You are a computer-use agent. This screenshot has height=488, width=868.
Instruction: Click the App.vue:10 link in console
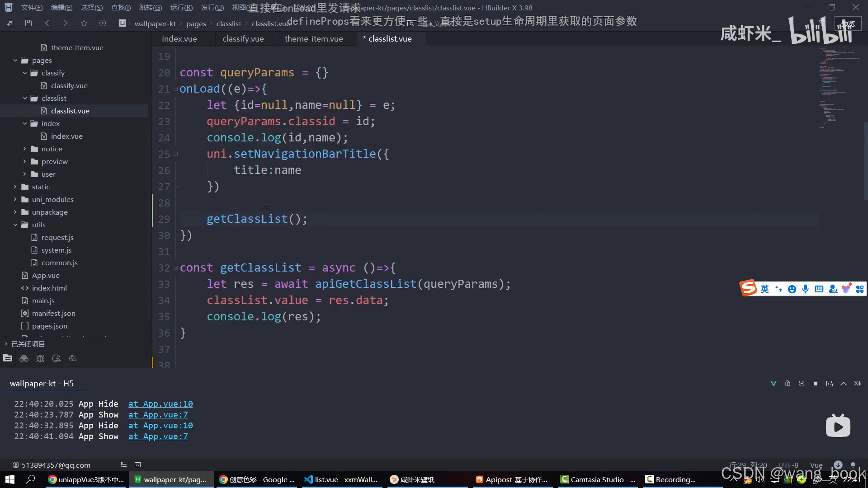coord(160,404)
